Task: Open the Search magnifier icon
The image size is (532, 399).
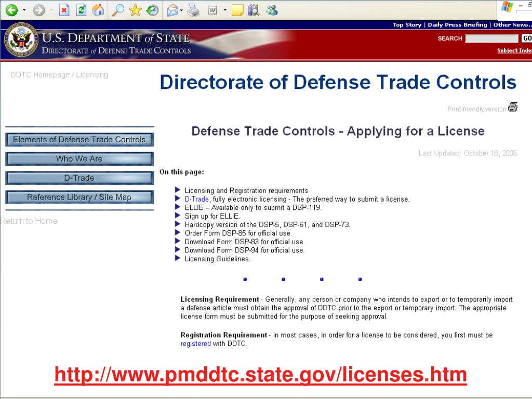Action: click(x=118, y=10)
